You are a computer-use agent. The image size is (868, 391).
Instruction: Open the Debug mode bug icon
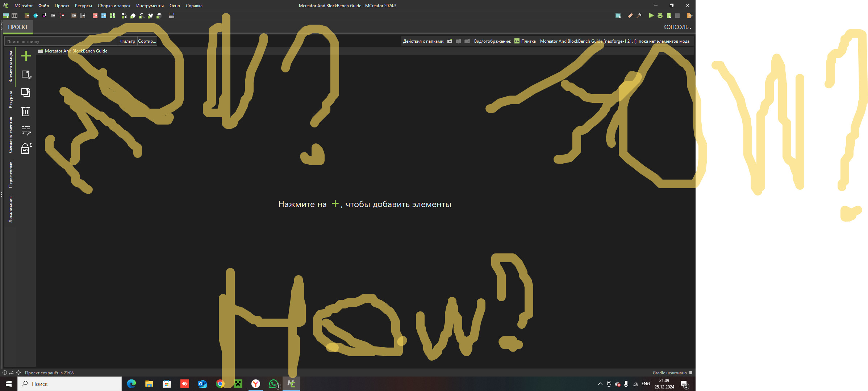tap(660, 16)
